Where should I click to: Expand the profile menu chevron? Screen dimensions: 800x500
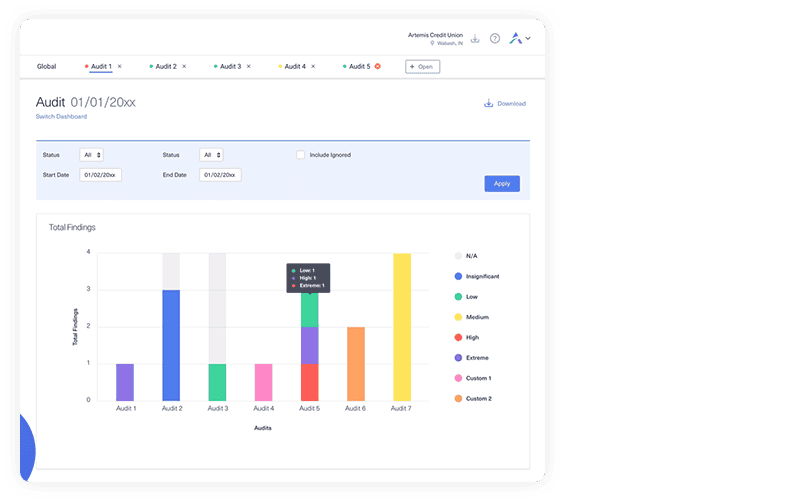click(528, 38)
